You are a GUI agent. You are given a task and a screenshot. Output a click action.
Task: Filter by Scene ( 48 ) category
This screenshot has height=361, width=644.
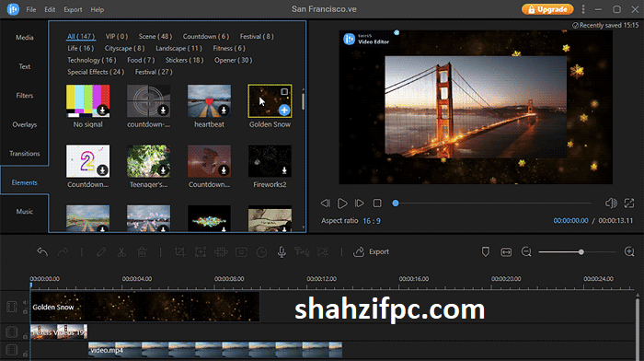point(155,36)
